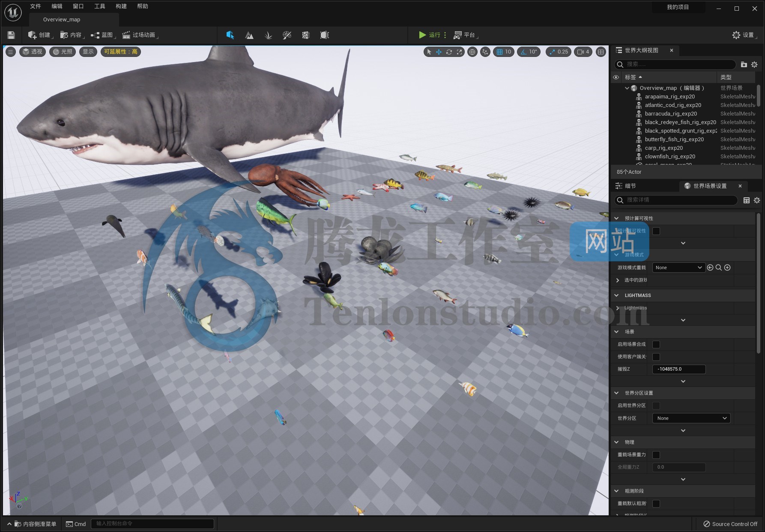The image size is (765, 532).
Task: Click the Save icon in the toolbar
Action: click(x=11, y=35)
